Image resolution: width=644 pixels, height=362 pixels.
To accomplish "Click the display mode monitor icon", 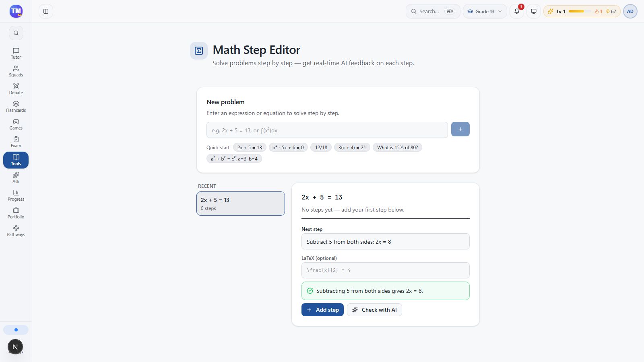I will tap(534, 11).
